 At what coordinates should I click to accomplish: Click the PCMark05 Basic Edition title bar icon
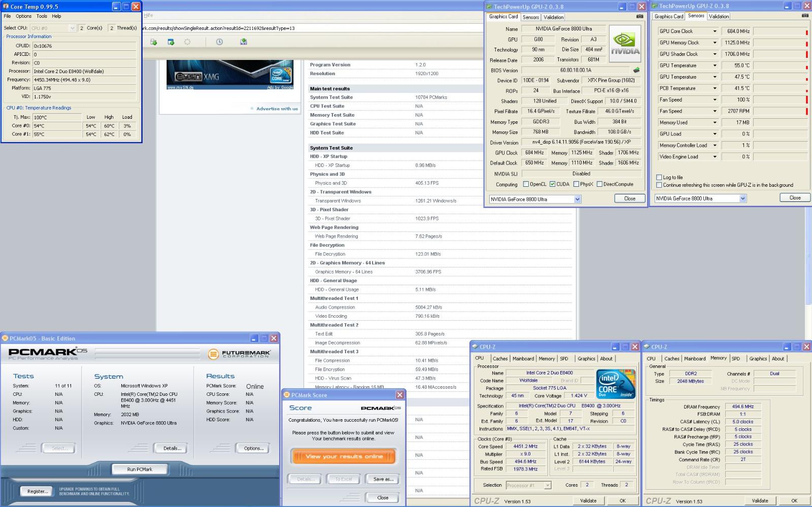(5, 338)
